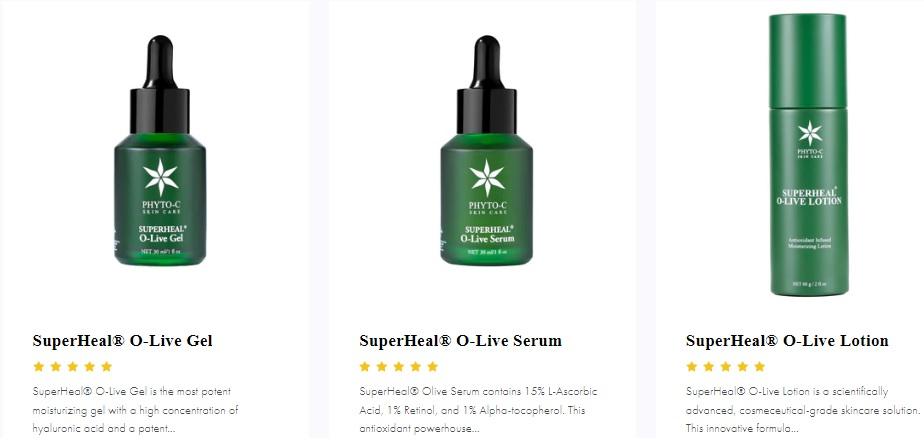The image size is (924, 440).
Task: Click the SuperHeal® O-Live Gel title
Action: [123, 340]
